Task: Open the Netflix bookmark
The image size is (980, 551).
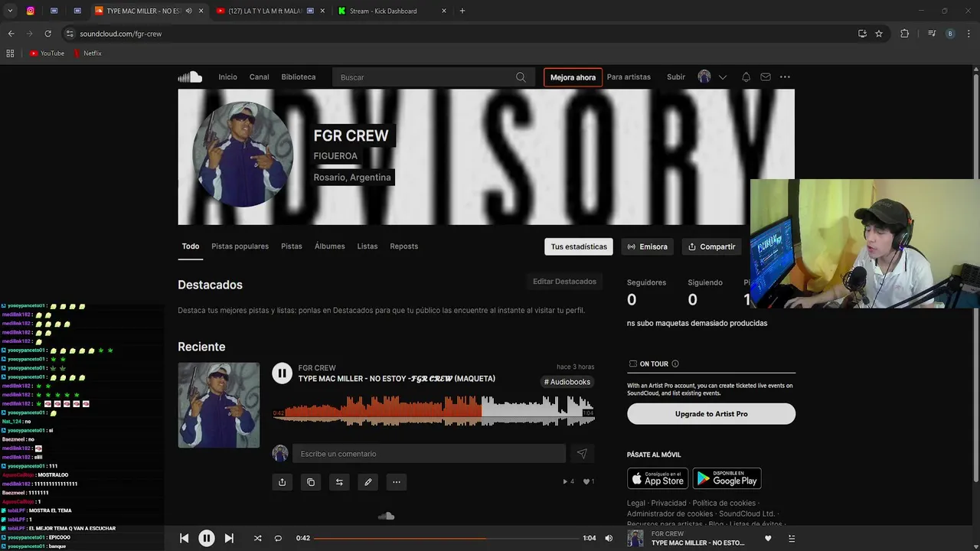Action: point(87,54)
